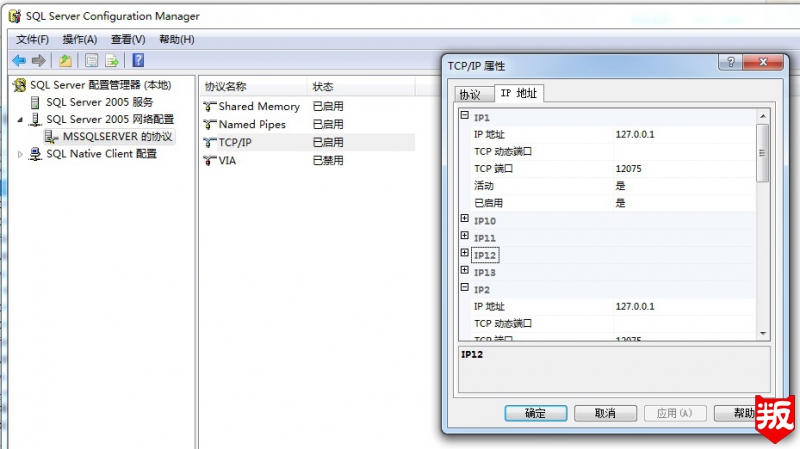Click the 协议名称 column header
800x449 pixels.
pyautogui.click(x=254, y=87)
